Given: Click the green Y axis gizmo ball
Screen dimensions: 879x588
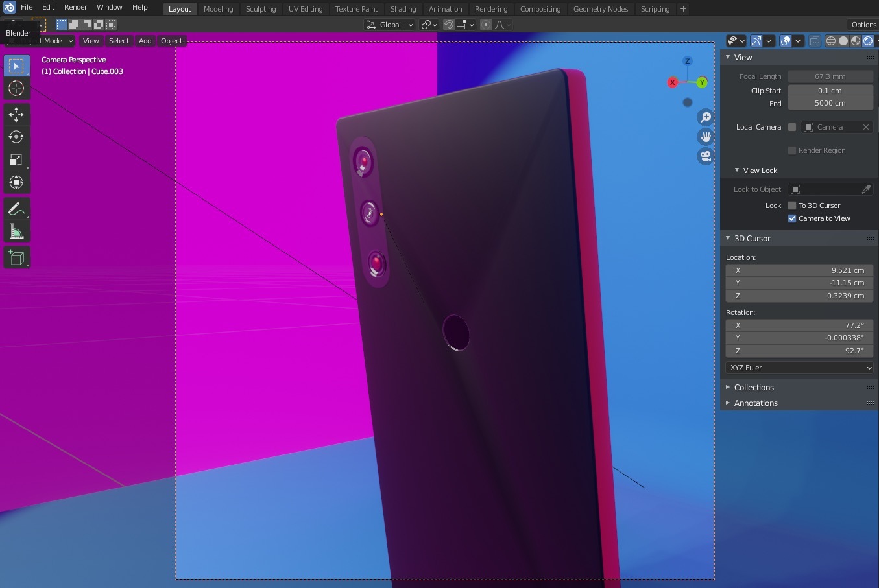Looking at the screenshot, I should pos(702,82).
